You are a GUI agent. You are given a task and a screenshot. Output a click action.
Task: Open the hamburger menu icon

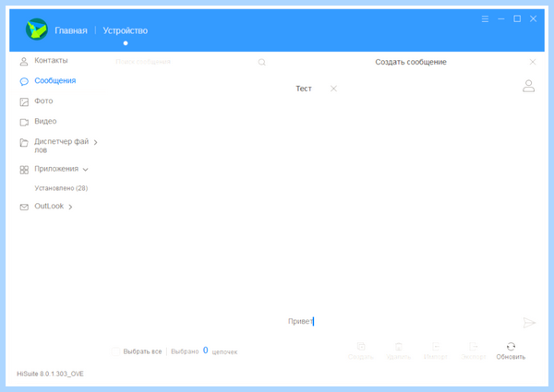pos(485,19)
